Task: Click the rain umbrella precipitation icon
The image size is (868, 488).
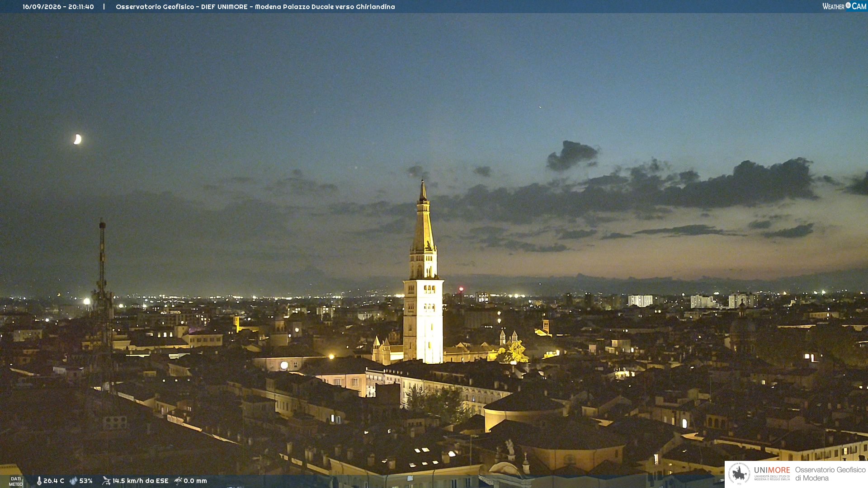Action: point(178,481)
